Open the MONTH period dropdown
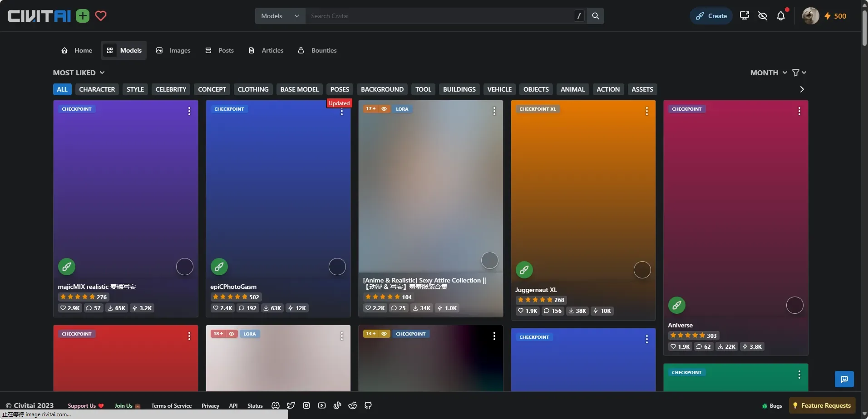Image resolution: width=868 pixels, height=419 pixels. pyautogui.click(x=769, y=73)
